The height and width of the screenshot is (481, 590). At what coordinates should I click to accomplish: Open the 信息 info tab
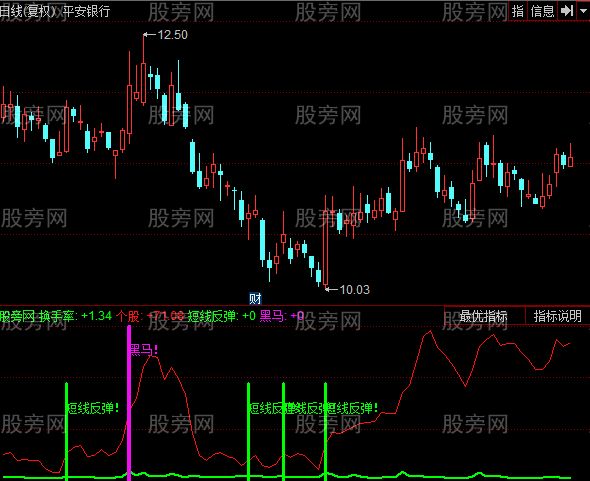pos(542,11)
